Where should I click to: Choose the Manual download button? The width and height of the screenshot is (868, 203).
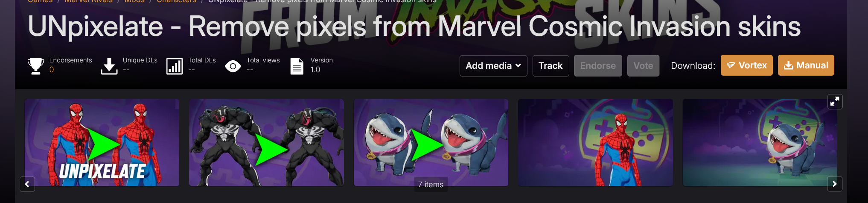(806, 65)
